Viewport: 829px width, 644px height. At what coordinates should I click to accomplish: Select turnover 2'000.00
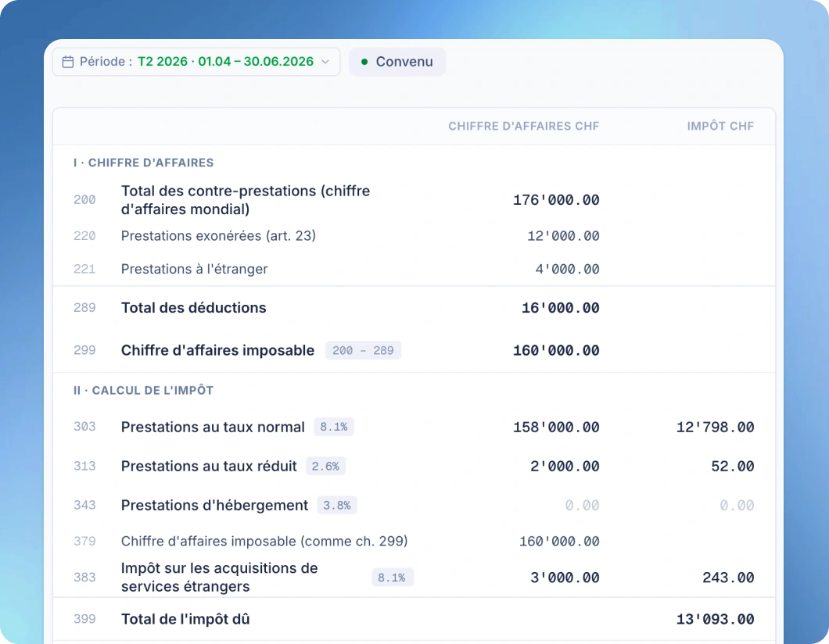(565, 467)
